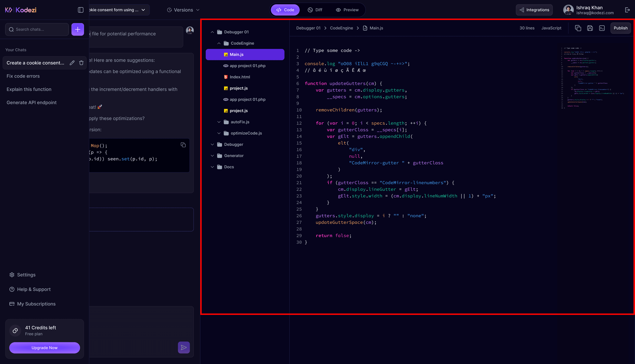Delete the cookie consent chat
The height and width of the screenshot is (364, 635).
[81, 63]
